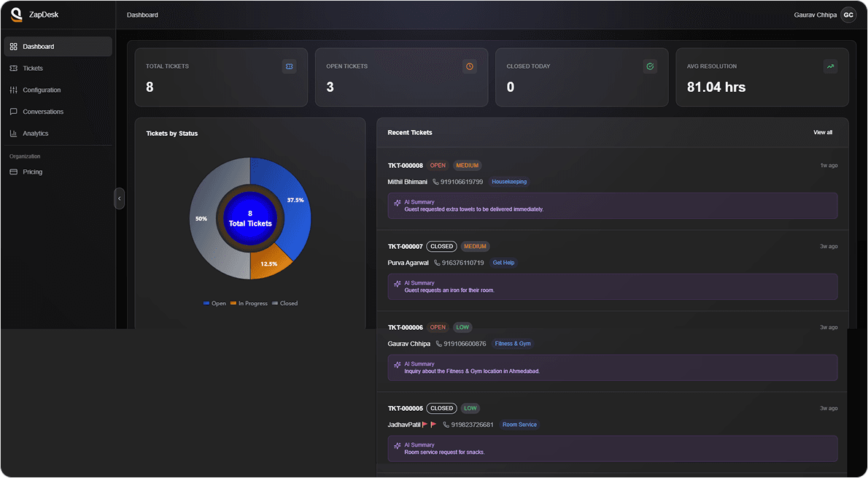The width and height of the screenshot is (868, 478).
Task: Click the clock icon on Open Tickets card
Action: [470, 66]
